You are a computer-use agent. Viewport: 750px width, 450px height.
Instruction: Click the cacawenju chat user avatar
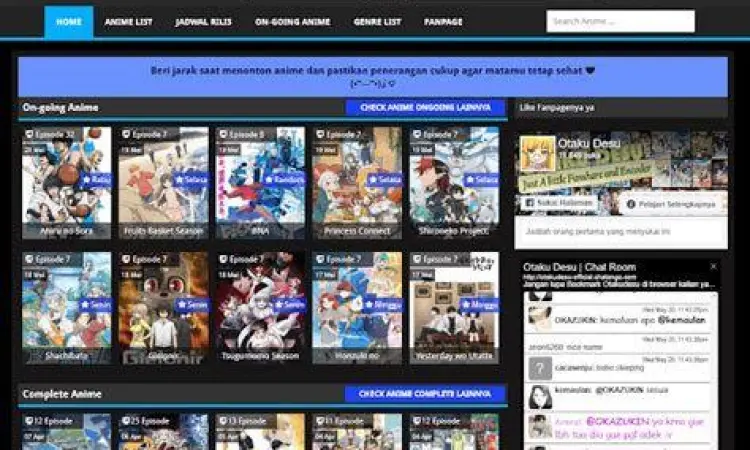pos(539,367)
